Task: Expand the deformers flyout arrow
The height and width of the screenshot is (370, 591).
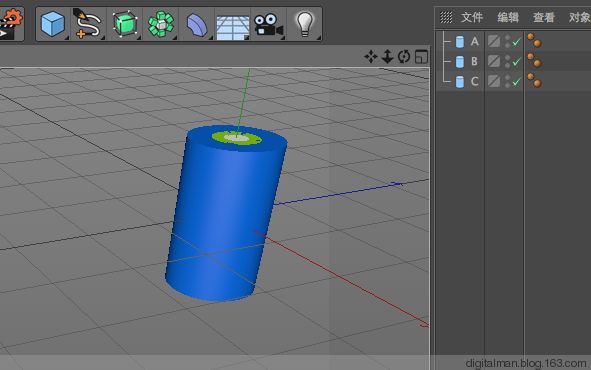Action: coord(211,38)
